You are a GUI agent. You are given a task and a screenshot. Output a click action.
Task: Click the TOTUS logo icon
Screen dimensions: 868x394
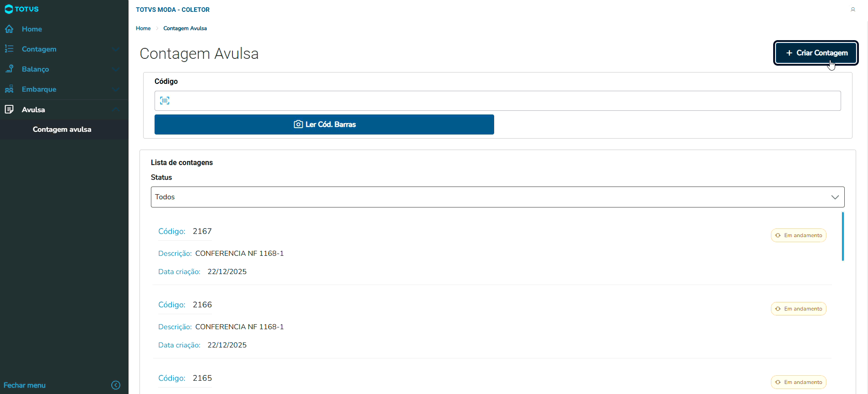(9, 9)
